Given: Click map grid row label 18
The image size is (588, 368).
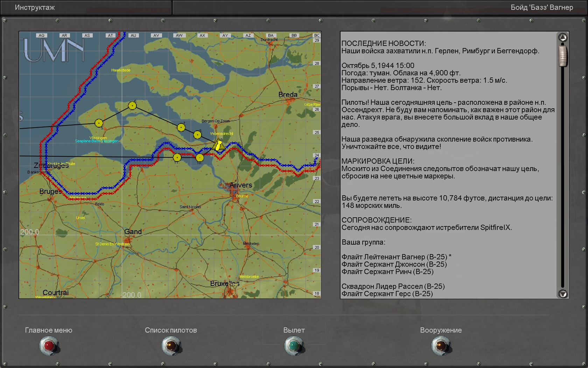Looking at the screenshot, I should click(317, 293).
